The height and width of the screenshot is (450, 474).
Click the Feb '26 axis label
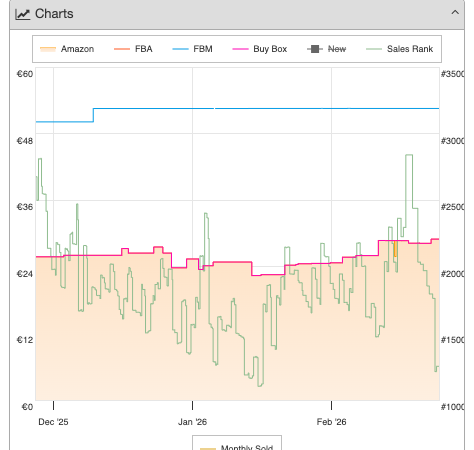(x=331, y=422)
